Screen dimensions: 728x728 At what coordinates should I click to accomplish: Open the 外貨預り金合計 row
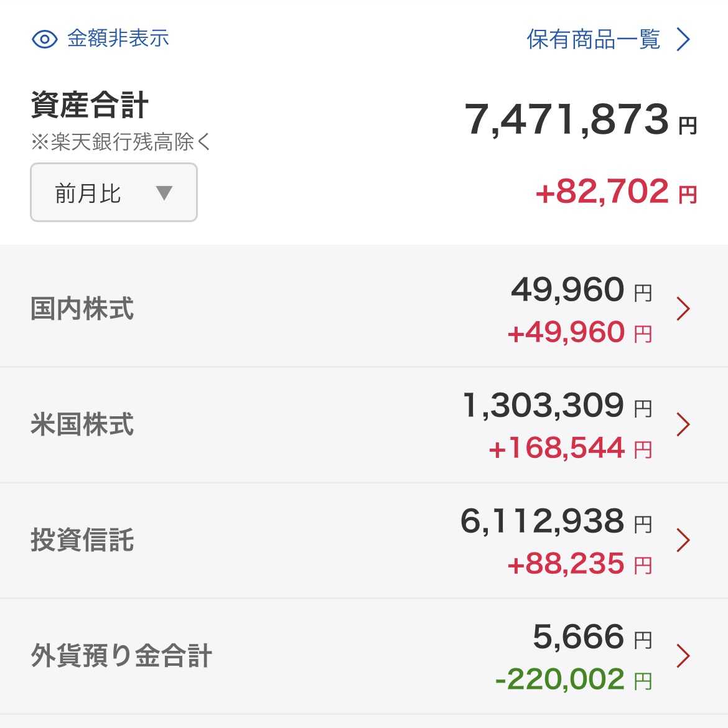(121, 656)
